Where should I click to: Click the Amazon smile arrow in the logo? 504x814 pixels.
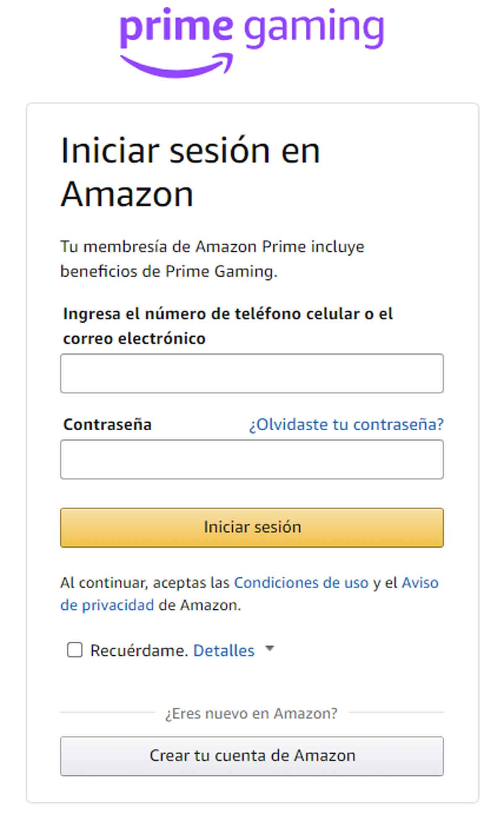coord(176,66)
